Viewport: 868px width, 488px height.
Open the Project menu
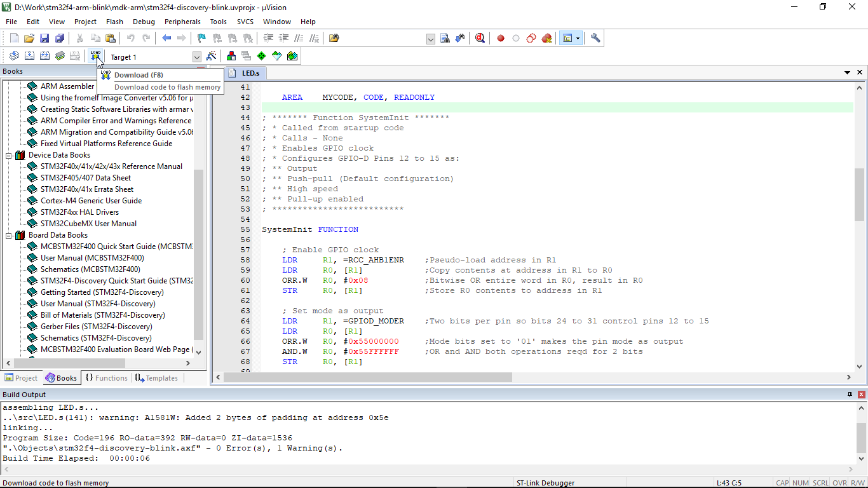(85, 22)
